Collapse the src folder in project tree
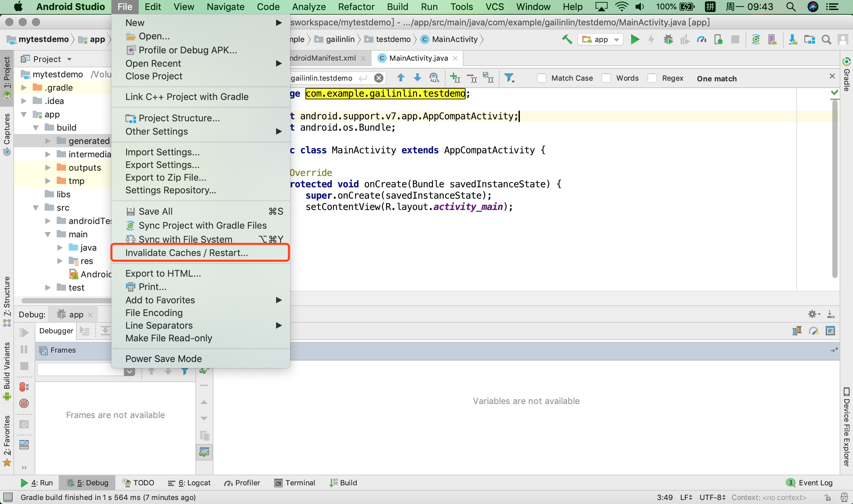 (36, 208)
